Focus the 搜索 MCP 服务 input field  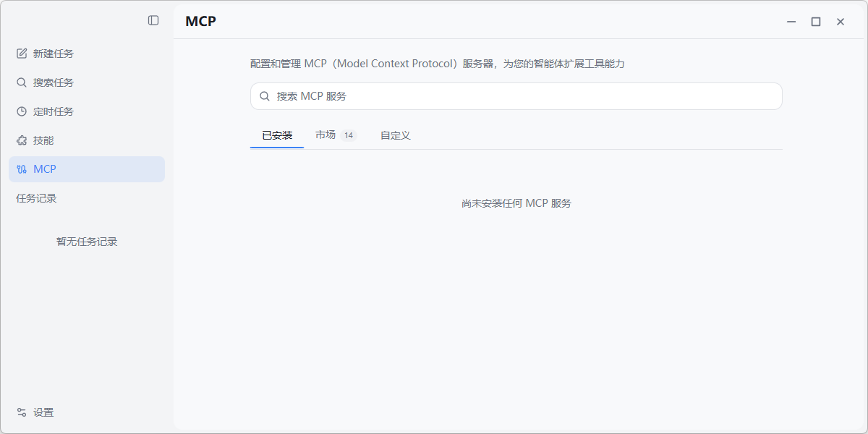[x=521, y=96]
